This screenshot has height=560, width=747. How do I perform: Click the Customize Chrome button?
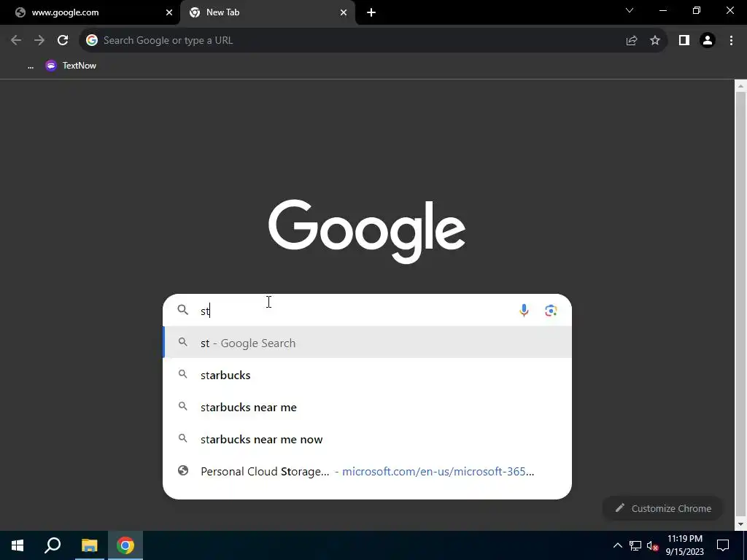(664, 508)
